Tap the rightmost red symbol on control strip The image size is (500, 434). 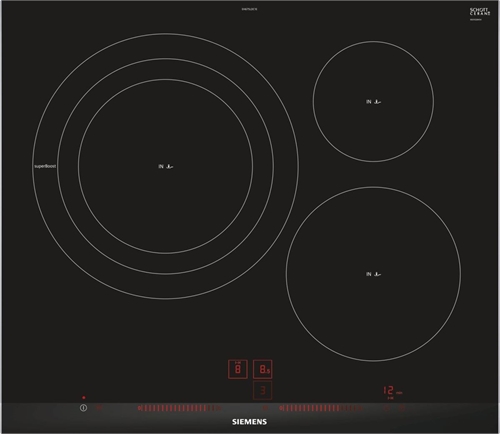coord(402,408)
